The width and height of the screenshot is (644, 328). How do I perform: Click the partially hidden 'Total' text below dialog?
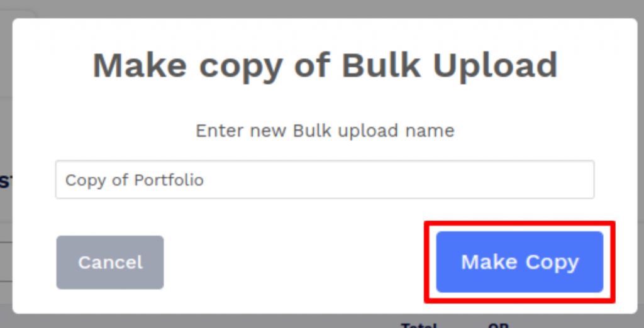pos(419,326)
